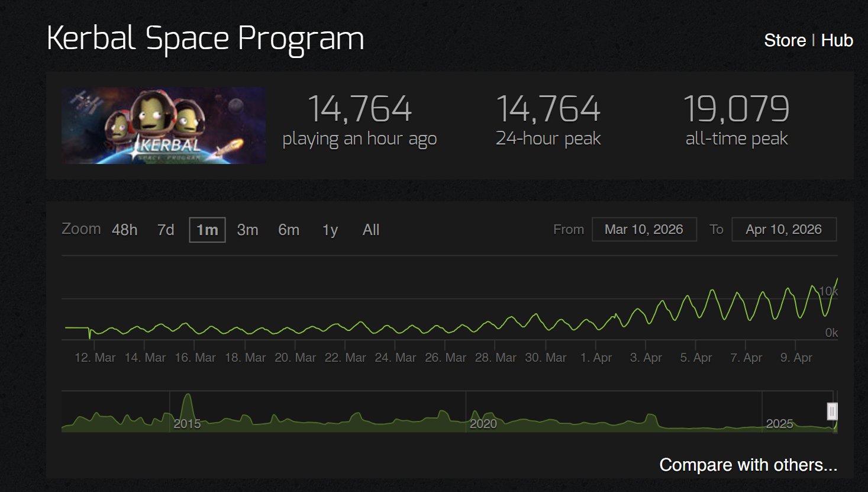Switch chart zoom to 3m

tap(247, 230)
